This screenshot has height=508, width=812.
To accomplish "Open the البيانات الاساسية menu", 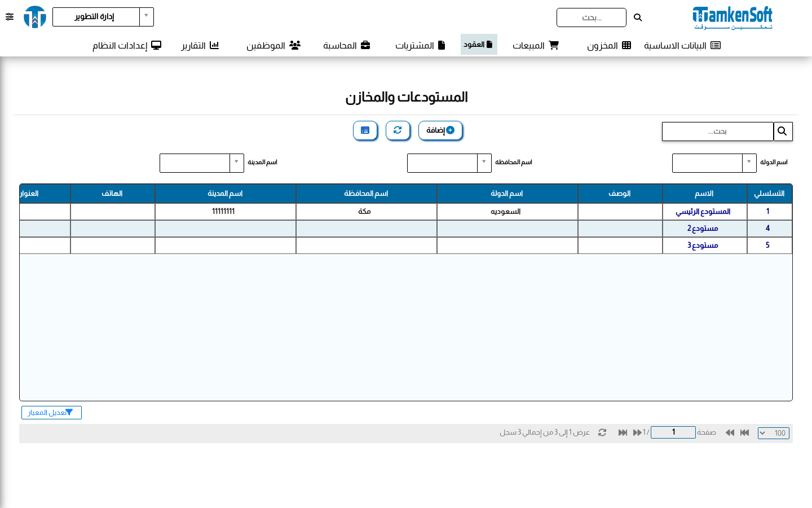I will tap(682, 45).
